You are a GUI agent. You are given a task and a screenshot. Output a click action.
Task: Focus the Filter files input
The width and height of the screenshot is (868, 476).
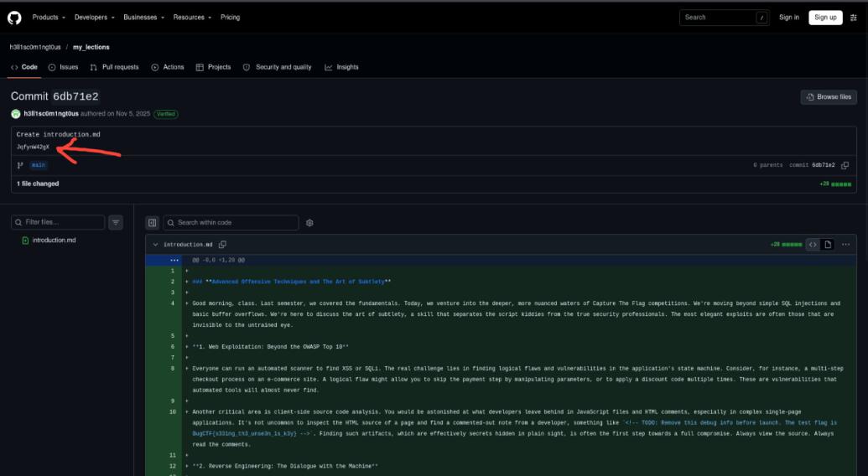pos(58,222)
